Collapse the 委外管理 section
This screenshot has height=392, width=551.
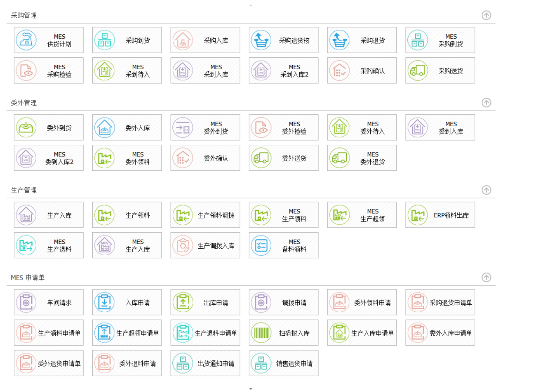pyautogui.click(x=486, y=103)
